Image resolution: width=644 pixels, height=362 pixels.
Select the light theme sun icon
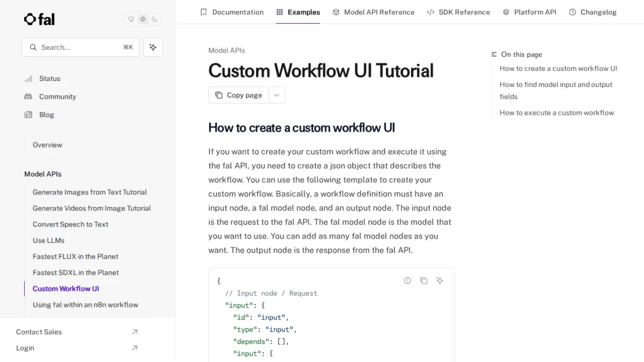(x=143, y=19)
